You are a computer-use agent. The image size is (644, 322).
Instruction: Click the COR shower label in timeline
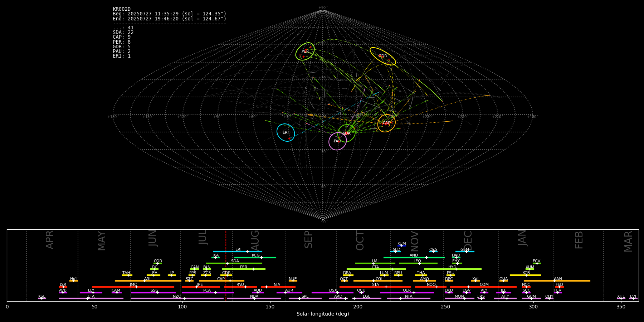coord(158,261)
